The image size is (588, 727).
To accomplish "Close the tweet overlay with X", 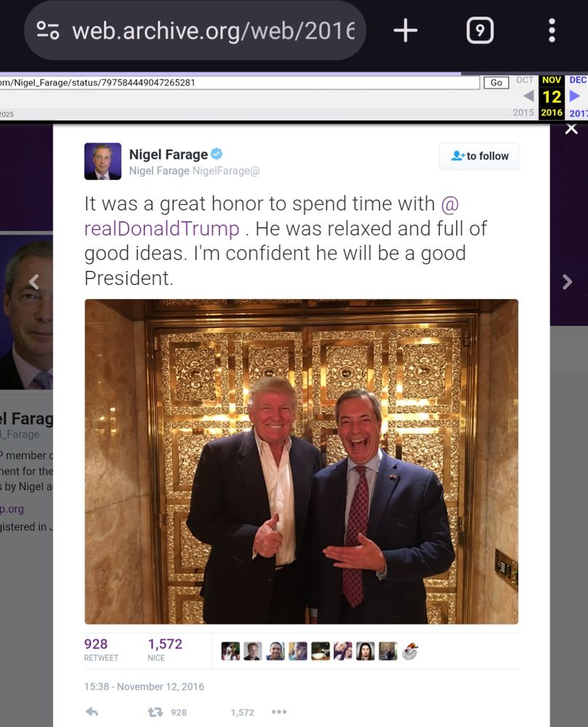I will (x=571, y=129).
